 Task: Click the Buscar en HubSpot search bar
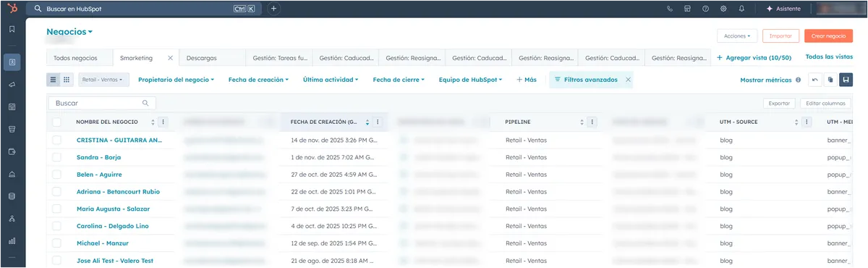coord(144,9)
